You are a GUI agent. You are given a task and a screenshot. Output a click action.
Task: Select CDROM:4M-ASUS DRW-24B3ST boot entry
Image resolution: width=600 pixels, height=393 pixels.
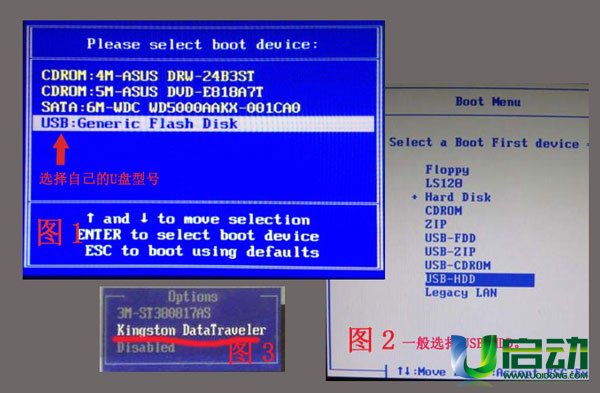148,76
